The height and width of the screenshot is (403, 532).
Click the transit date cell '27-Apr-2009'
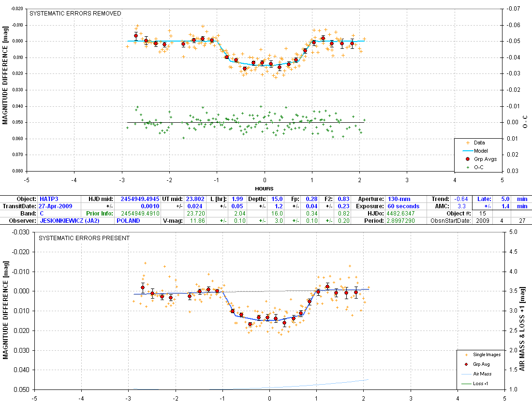[x=55, y=206]
